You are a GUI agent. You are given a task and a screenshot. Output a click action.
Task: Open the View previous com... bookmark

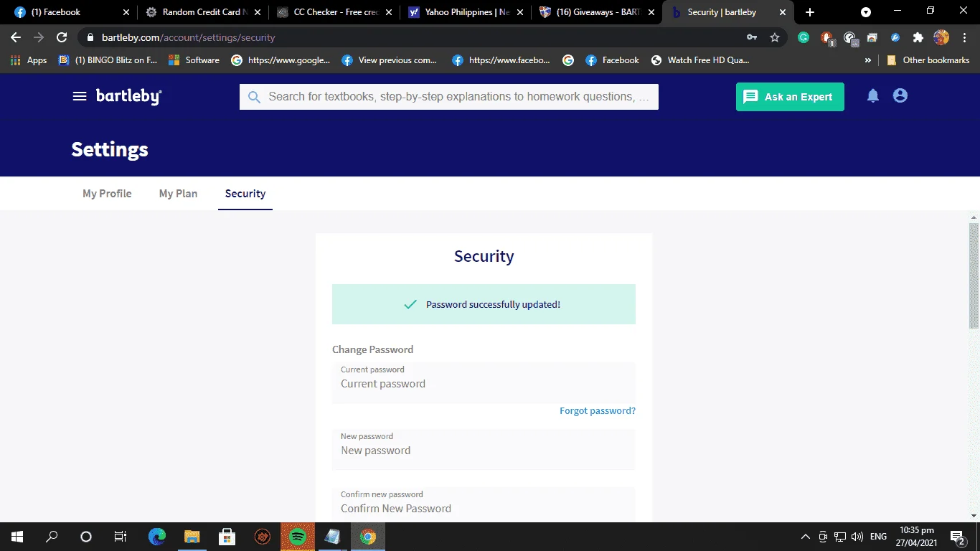coord(389,60)
